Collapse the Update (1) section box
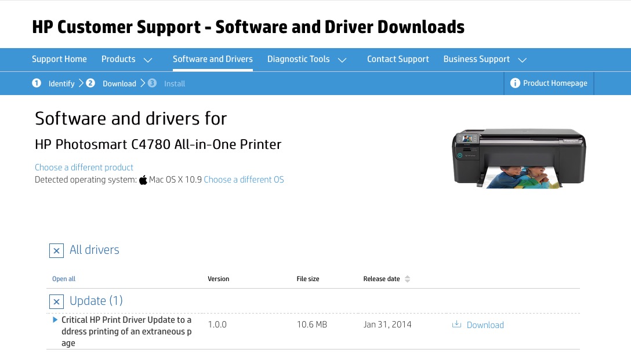 click(x=56, y=301)
